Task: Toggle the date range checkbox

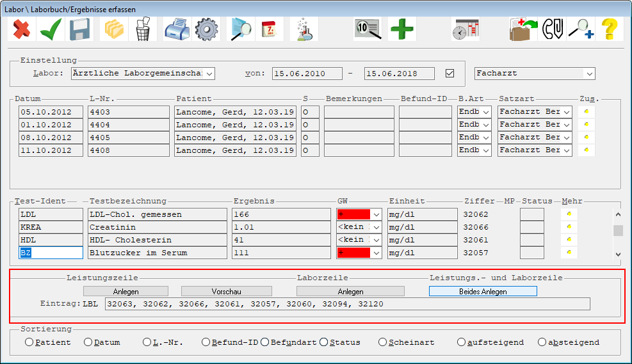Action: (450, 74)
